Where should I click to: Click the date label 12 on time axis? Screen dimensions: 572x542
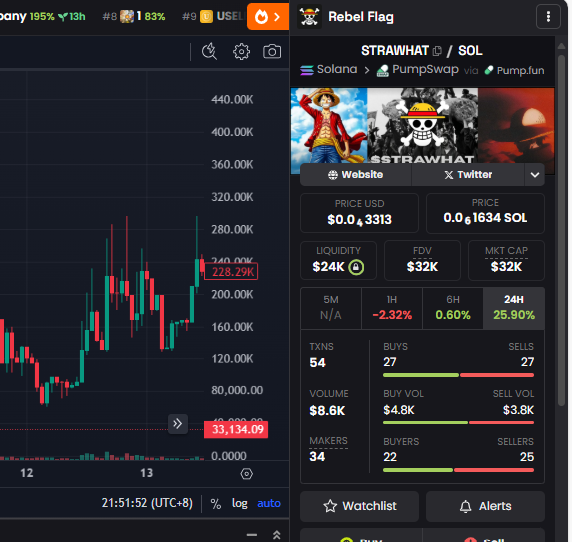coord(27,473)
